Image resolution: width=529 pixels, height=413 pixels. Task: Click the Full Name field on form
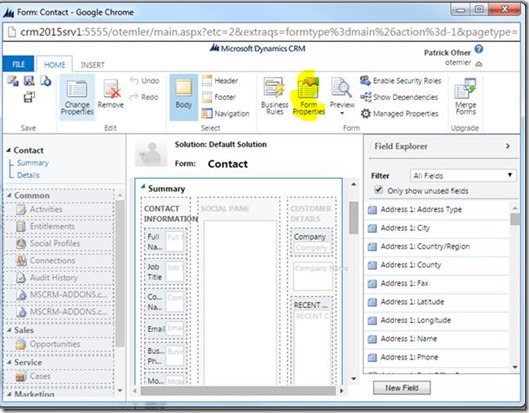(x=165, y=242)
